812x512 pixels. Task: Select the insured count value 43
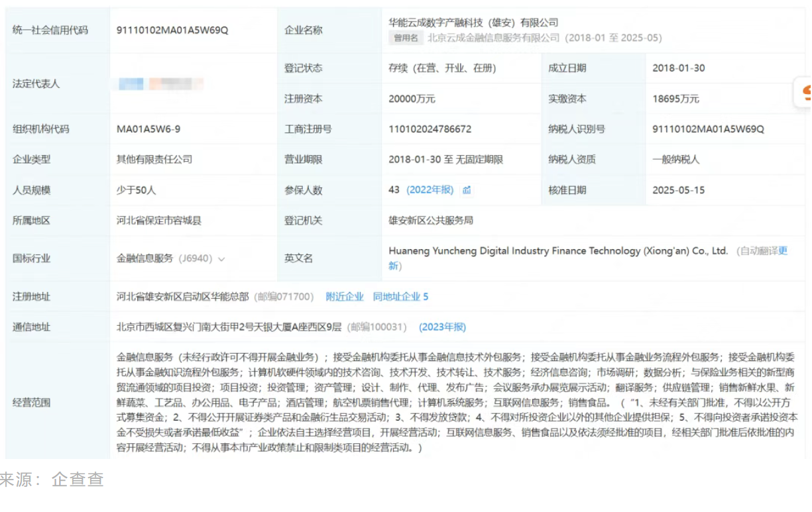(x=394, y=190)
